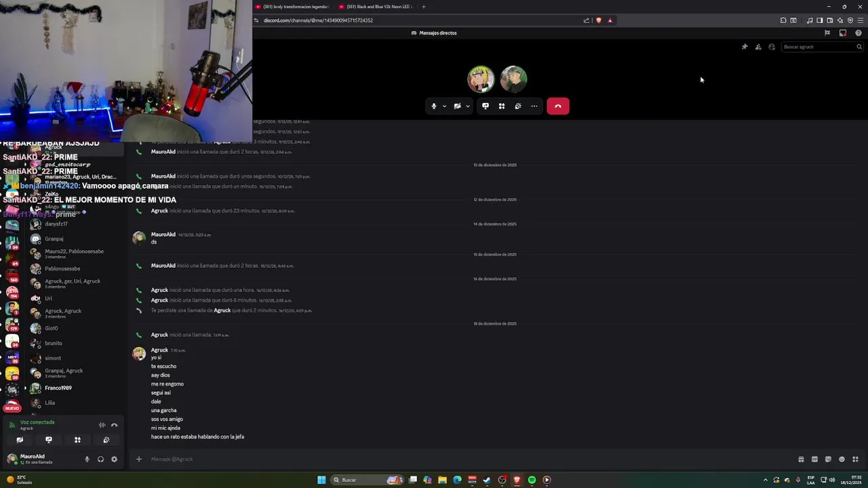
Task: Deafen with headphones icon
Action: coord(100,459)
